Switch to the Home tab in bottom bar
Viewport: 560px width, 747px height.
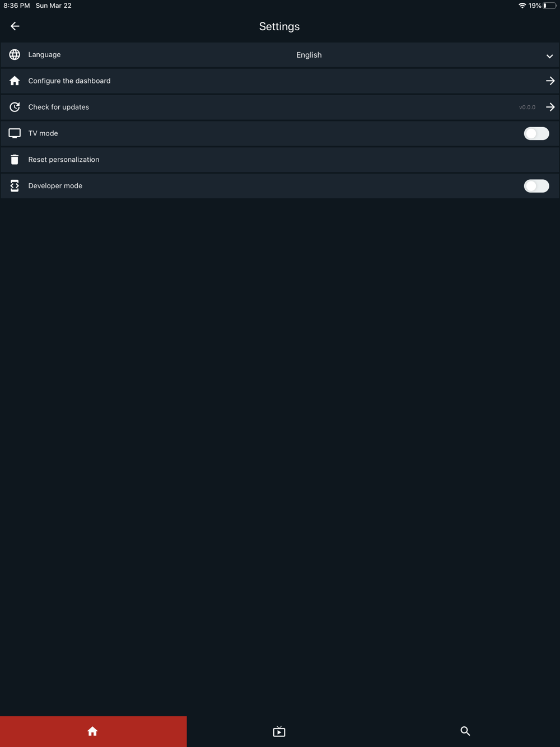pyautogui.click(x=93, y=731)
